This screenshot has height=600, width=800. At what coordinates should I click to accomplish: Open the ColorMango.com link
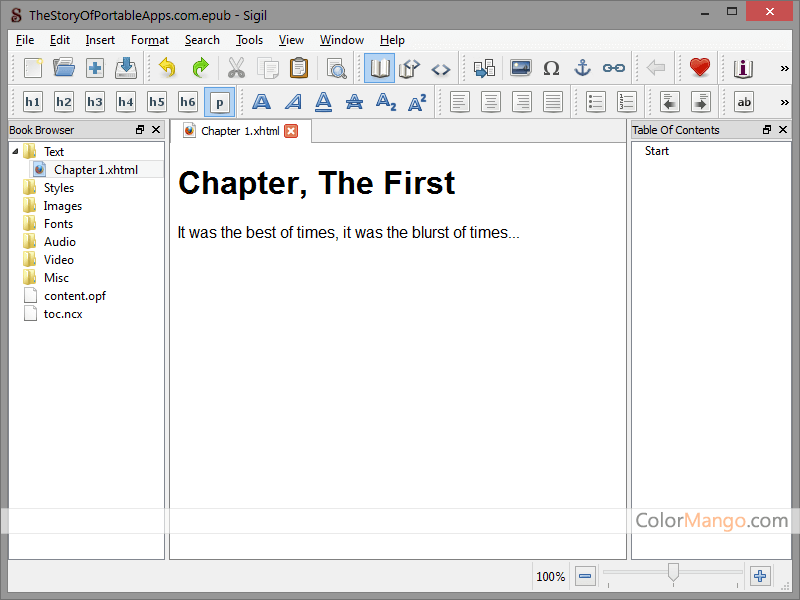pyautogui.click(x=710, y=521)
